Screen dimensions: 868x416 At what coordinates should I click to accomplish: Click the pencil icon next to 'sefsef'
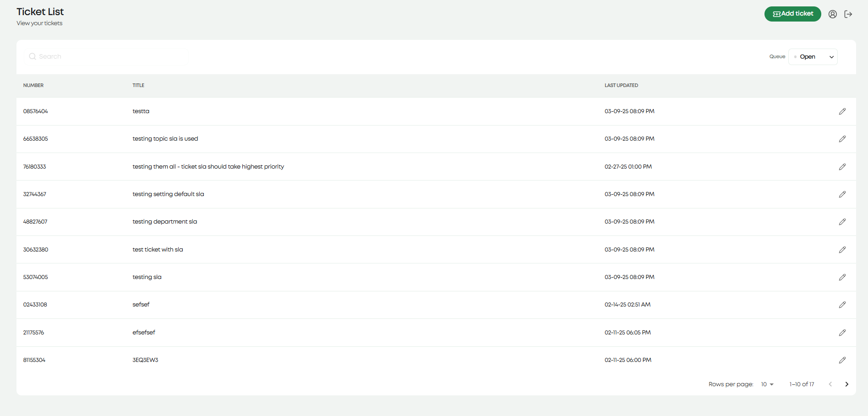[842, 304]
